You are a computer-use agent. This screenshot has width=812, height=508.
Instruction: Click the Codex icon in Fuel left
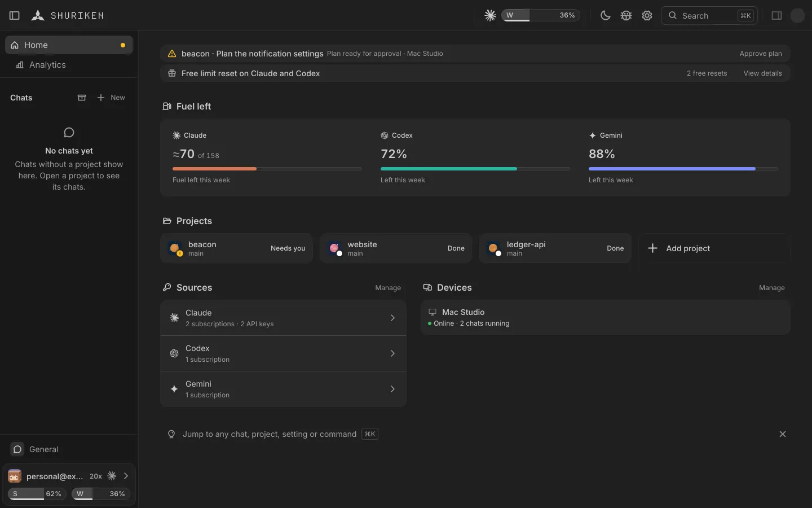(385, 135)
